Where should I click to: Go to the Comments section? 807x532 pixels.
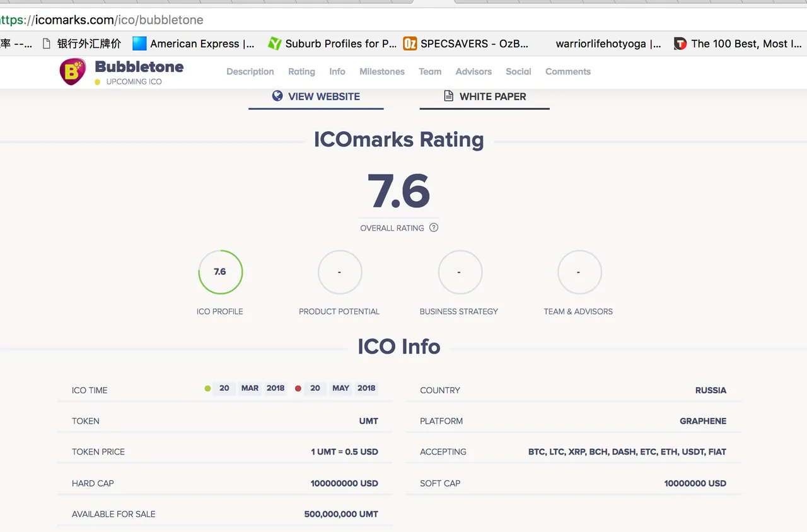point(568,71)
